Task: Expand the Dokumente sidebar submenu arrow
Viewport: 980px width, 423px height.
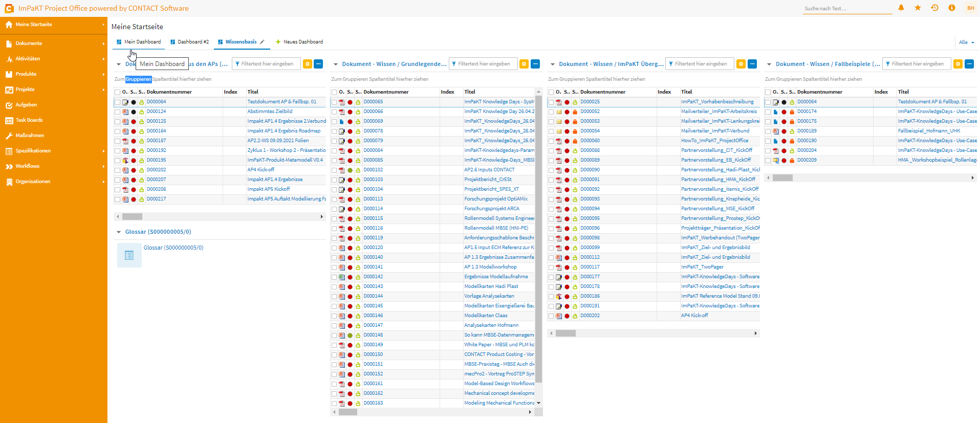Action: 103,44
